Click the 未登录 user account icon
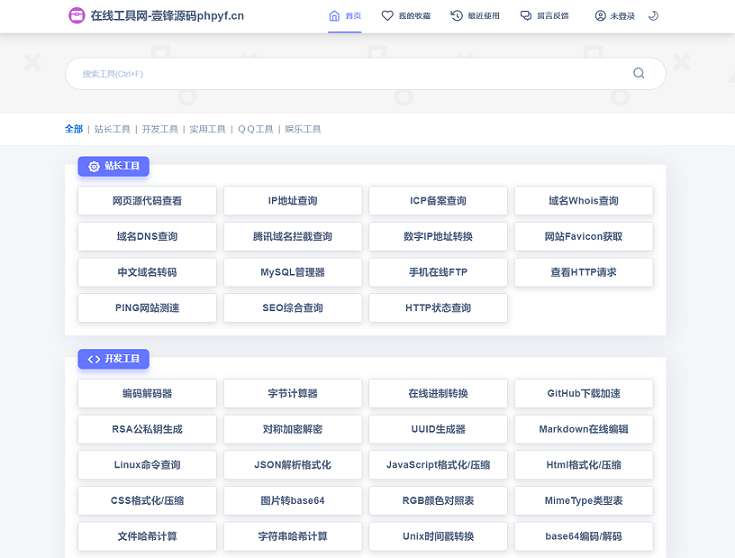Screen dimensions: 735x558 (600, 16)
